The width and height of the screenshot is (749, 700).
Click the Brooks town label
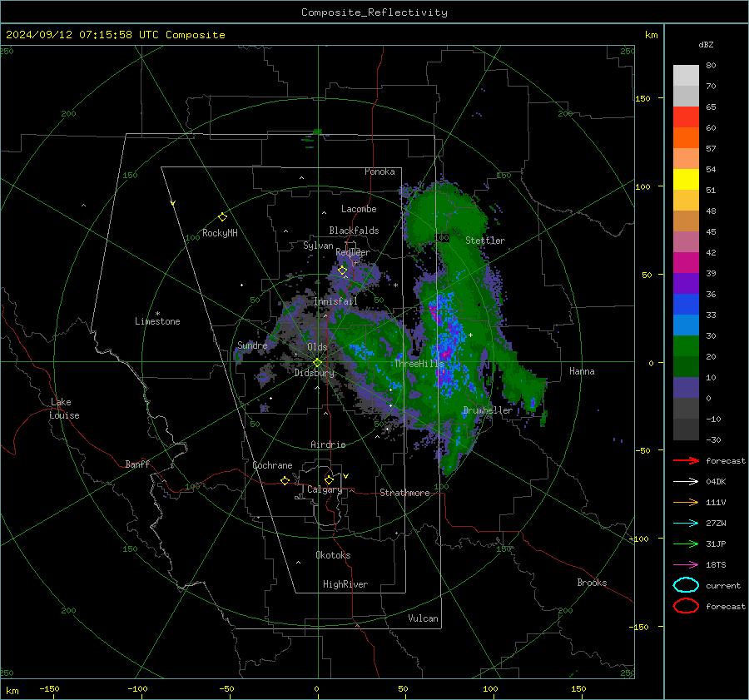coord(592,583)
